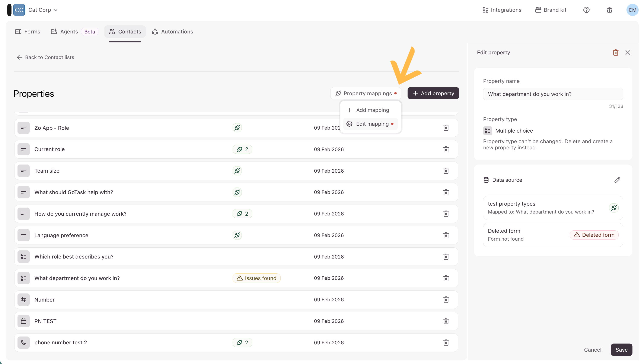The image size is (641, 364).
Task: Click mapping link icon on Team size row
Action: (x=237, y=171)
